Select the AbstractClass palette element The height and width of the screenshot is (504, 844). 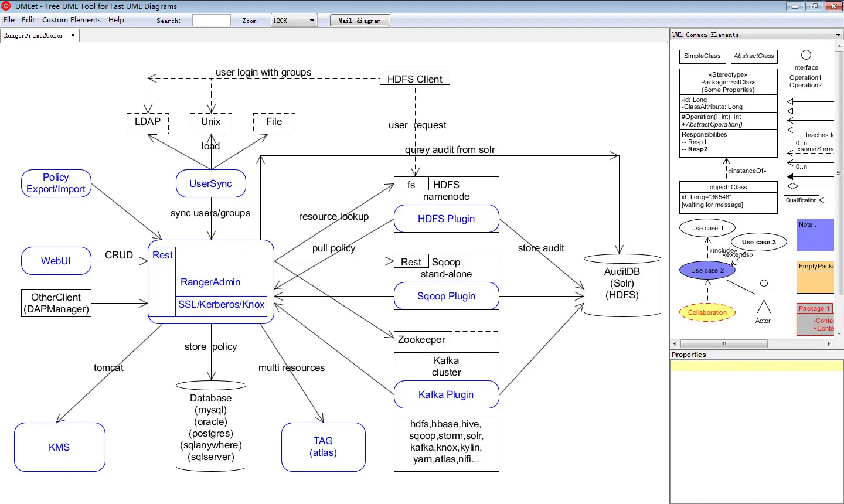[754, 56]
